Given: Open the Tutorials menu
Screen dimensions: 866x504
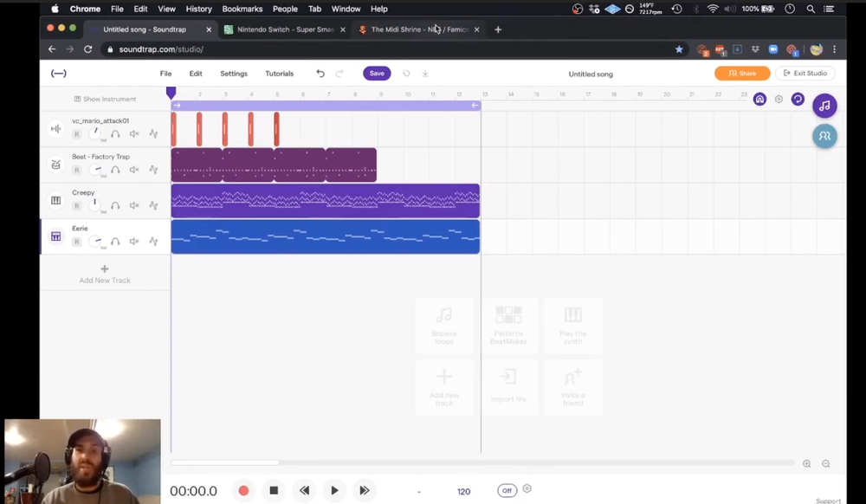Looking at the screenshot, I should 279,74.
